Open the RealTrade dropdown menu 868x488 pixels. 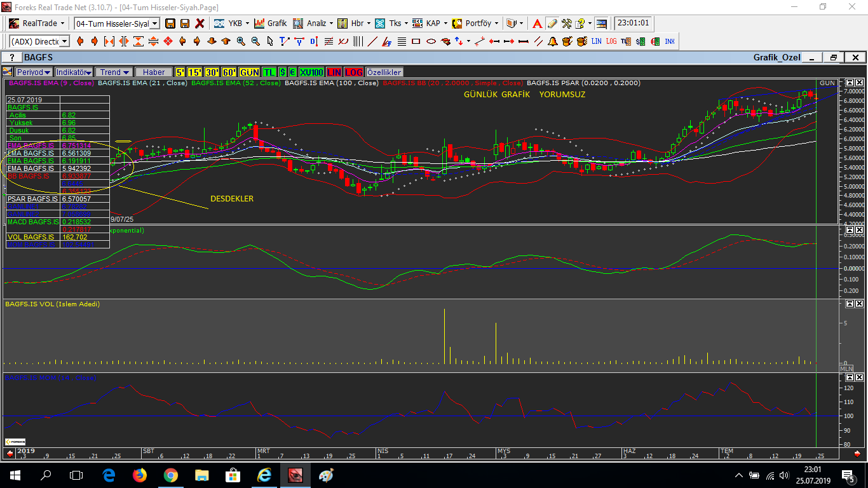coord(37,24)
